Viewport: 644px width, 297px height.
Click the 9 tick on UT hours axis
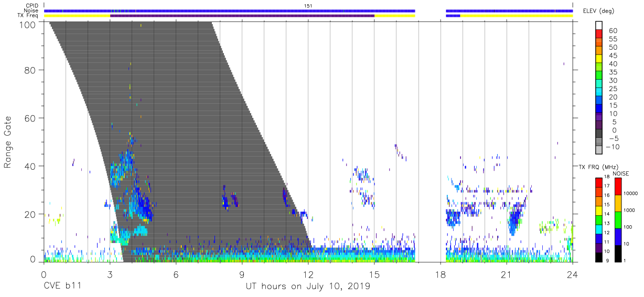(x=242, y=274)
